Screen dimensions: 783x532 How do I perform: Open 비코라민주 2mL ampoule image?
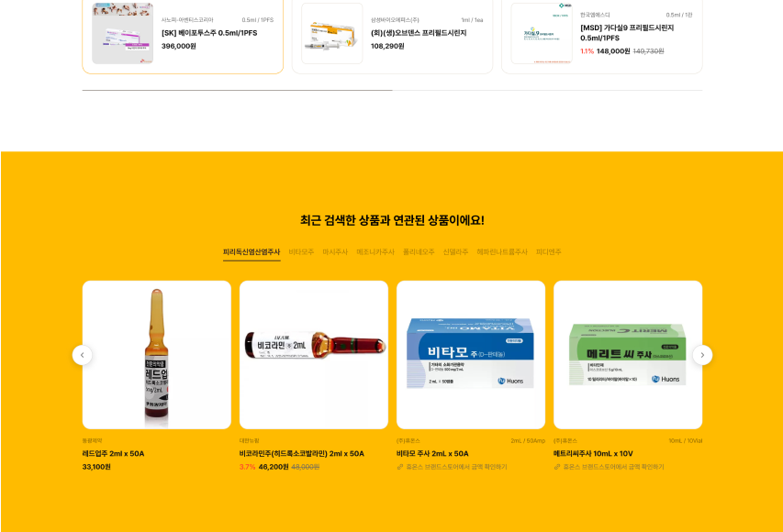(314, 355)
